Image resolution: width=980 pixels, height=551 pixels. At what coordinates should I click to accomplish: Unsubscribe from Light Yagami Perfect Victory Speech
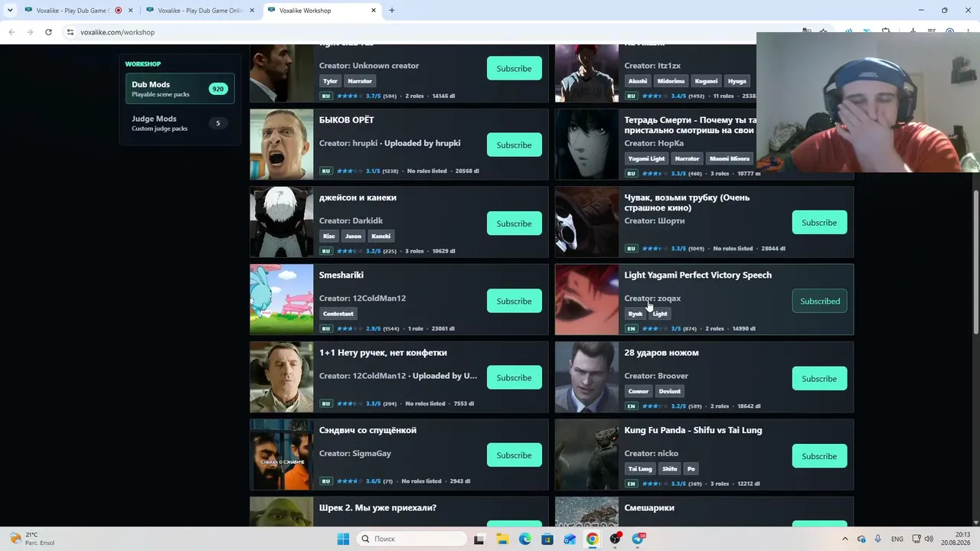click(820, 301)
